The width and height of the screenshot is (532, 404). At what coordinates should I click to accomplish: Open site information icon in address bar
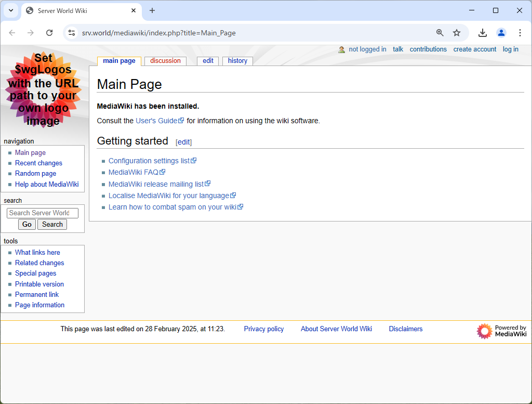72,33
